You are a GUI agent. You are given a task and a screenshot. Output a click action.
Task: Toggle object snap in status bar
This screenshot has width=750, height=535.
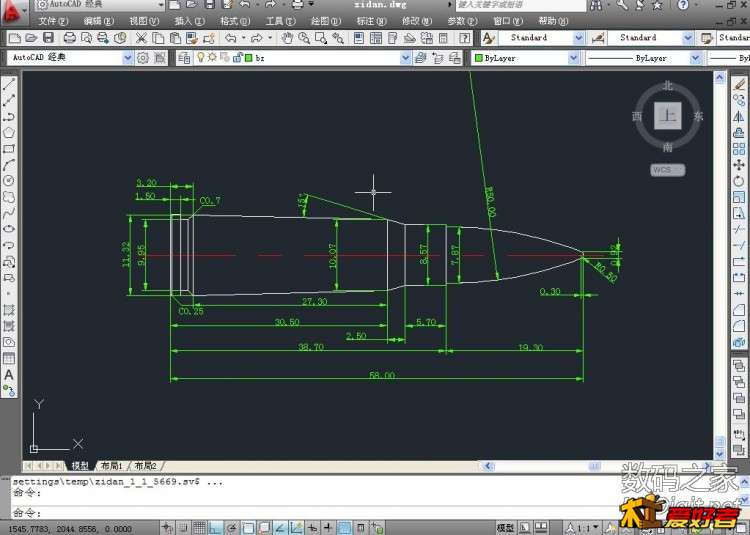coord(248,528)
